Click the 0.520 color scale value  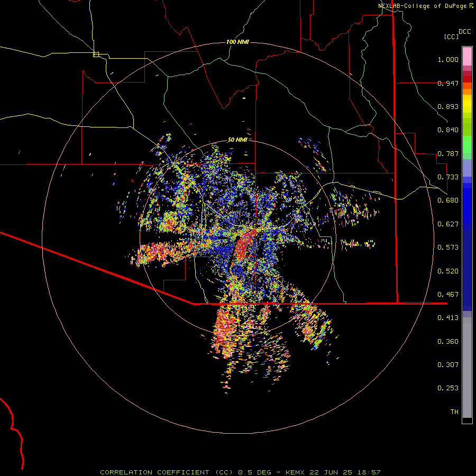pos(448,271)
